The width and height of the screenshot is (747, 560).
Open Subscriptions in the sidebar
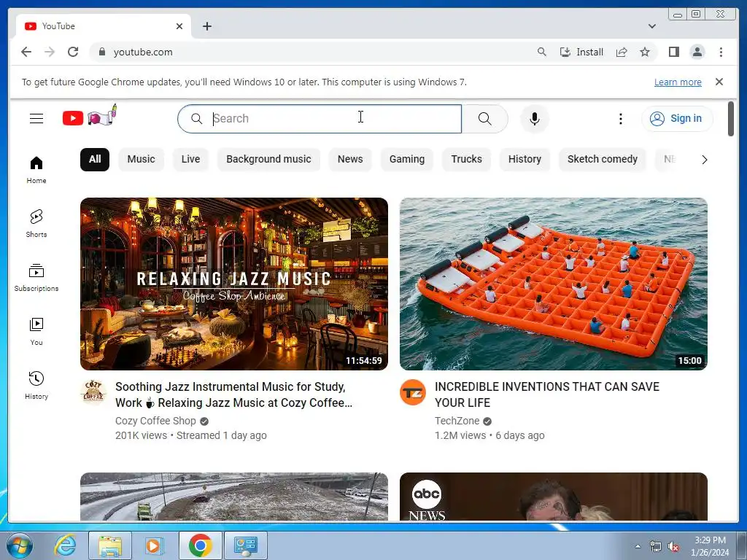[x=36, y=278]
